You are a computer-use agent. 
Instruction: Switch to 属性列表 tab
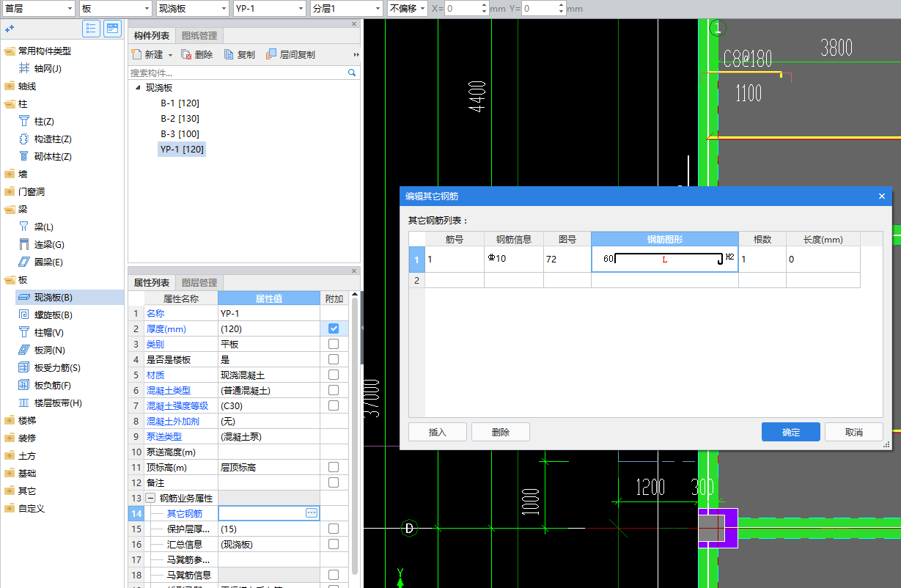click(x=152, y=282)
